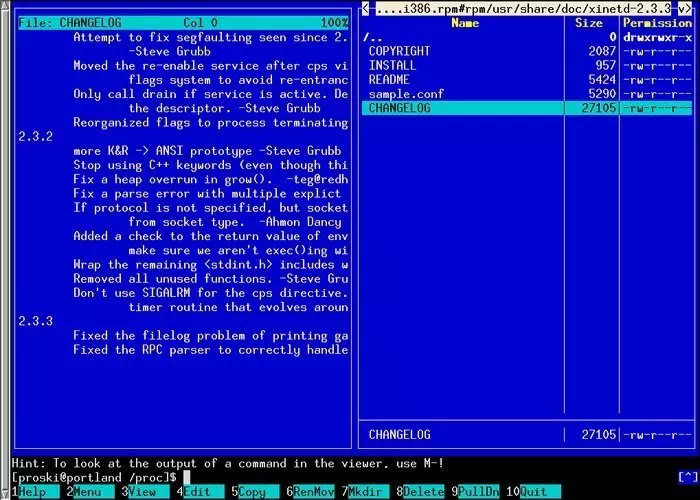Click the Delete function key button
The height and width of the screenshot is (500, 700).
(423, 492)
